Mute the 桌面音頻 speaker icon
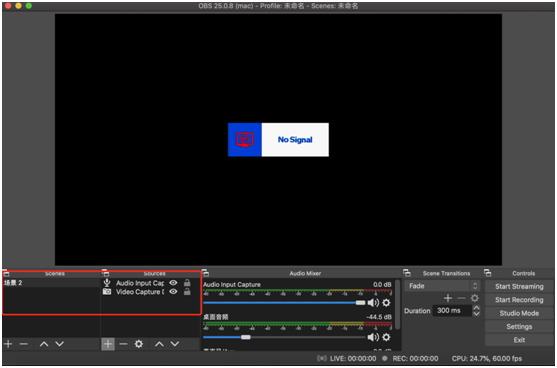 [x=373, y=337]
